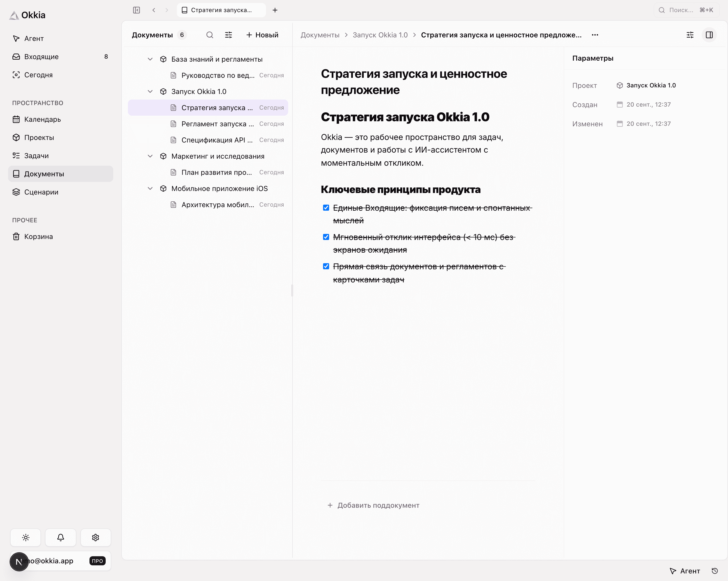The image size is (728, 581).
Task: Click Ключевые принципы продукта heading
Action: click(x=400, y=190)
